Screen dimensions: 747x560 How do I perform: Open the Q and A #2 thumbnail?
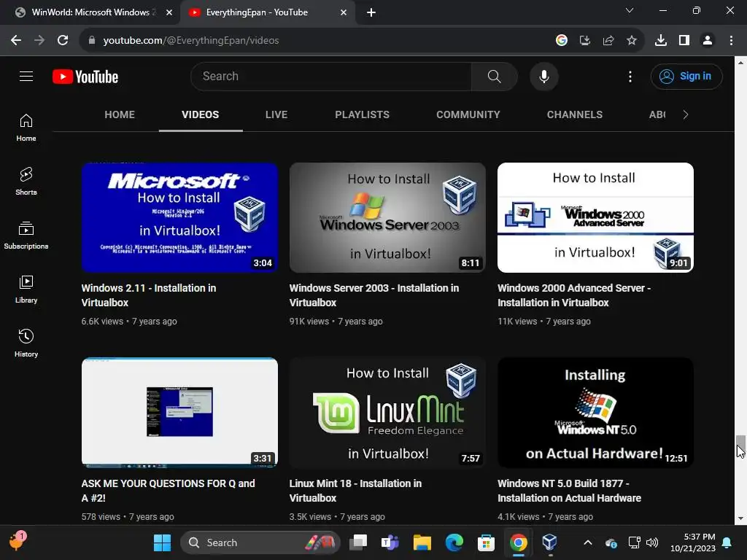tap(179, 413)
